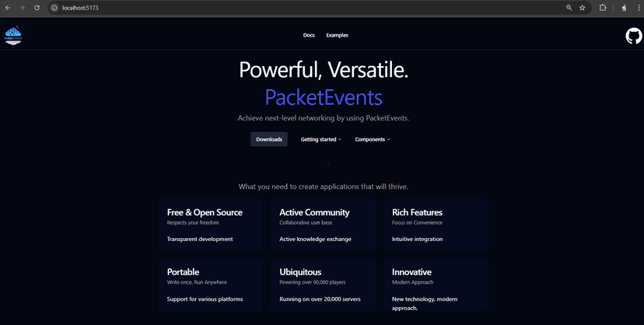Click the browser back arrow
Viewport: 644px width, 325px height.
click(8, 8)
